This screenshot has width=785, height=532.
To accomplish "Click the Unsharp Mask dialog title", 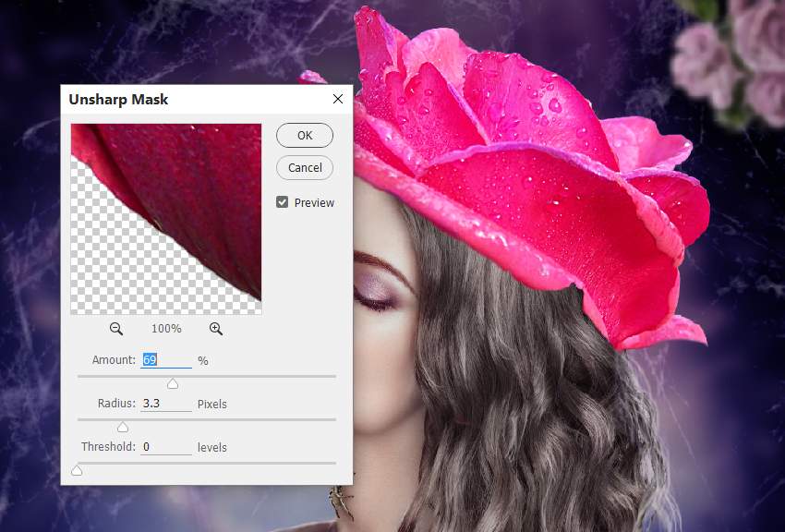I will coord(118,99).
